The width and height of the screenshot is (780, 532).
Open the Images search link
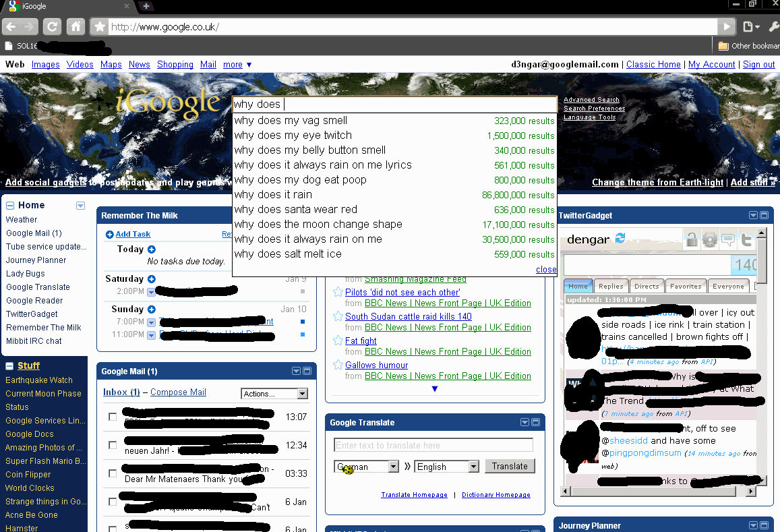coord(46,65)
